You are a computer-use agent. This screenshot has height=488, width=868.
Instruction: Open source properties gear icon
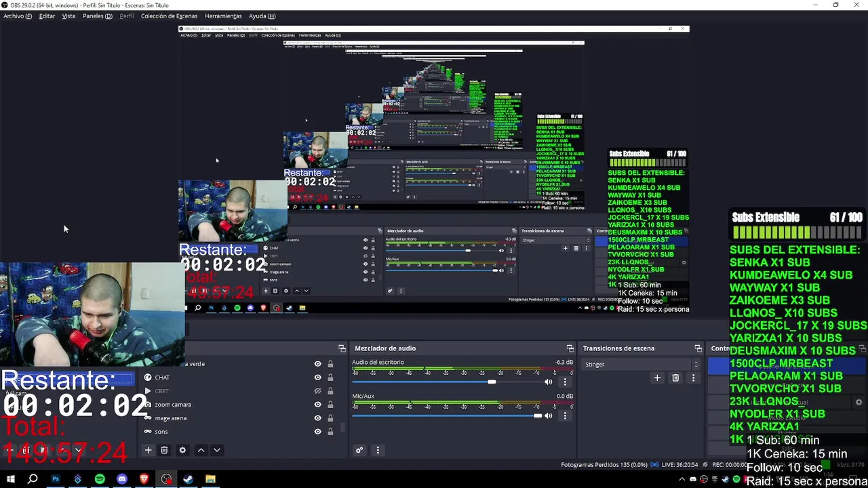click(x=182, y=450)
